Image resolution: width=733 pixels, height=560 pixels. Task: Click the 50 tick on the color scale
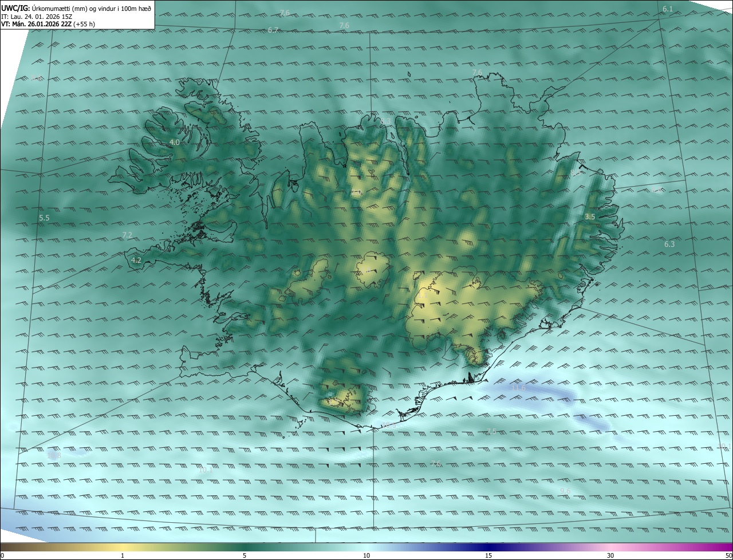tap(728, 555)
